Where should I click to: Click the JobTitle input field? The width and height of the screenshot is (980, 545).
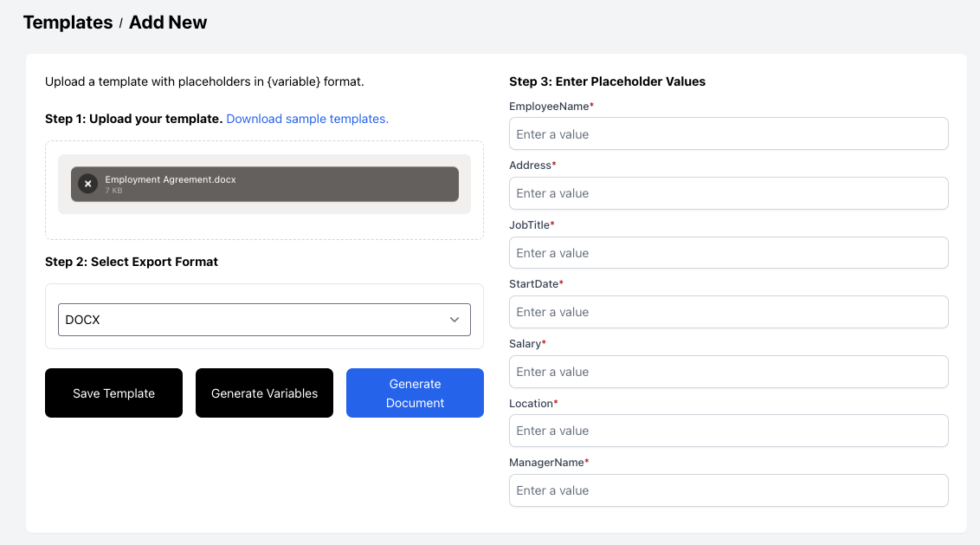click(728, 252)
